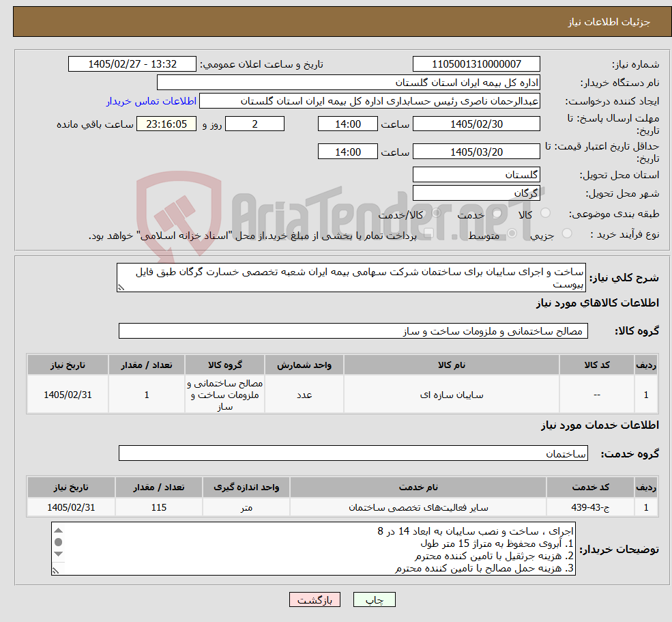Click the cell سایبان سازه ای
Viewport: 672px width, 622px height.
tap(451, 395)
